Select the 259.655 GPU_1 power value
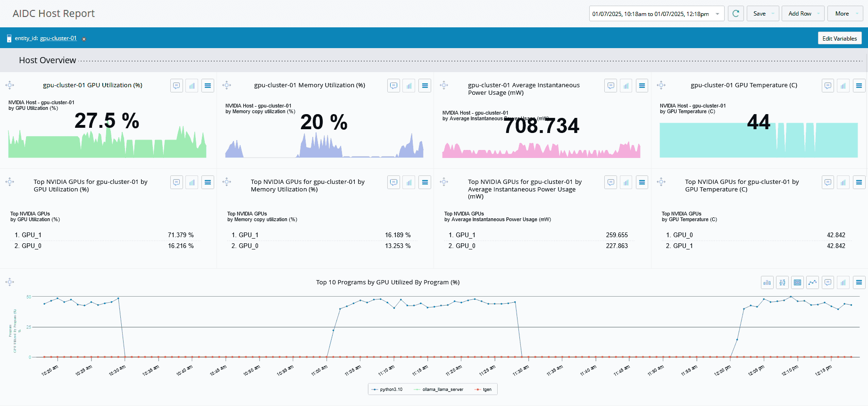 tap(617, 235)
